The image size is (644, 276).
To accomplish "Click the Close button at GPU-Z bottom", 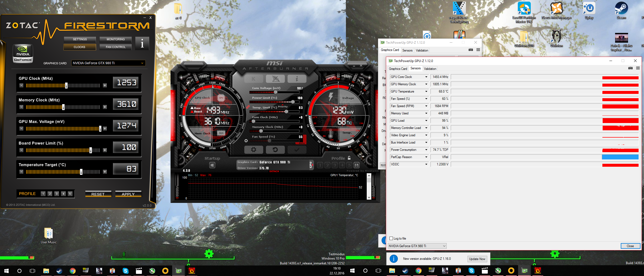I will [x=630, y=246].
